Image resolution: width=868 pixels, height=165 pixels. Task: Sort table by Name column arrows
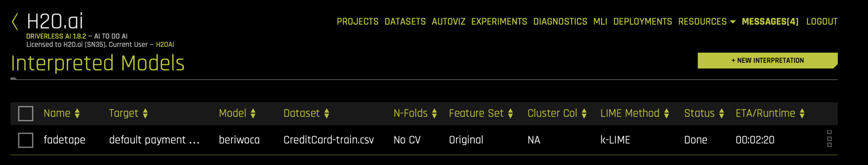77,113
